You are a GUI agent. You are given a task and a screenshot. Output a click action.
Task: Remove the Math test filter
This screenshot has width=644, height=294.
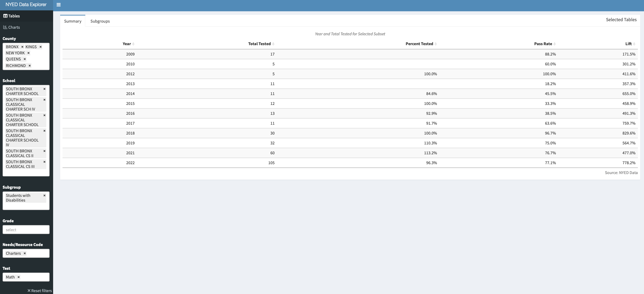click(x=18, y=277)
